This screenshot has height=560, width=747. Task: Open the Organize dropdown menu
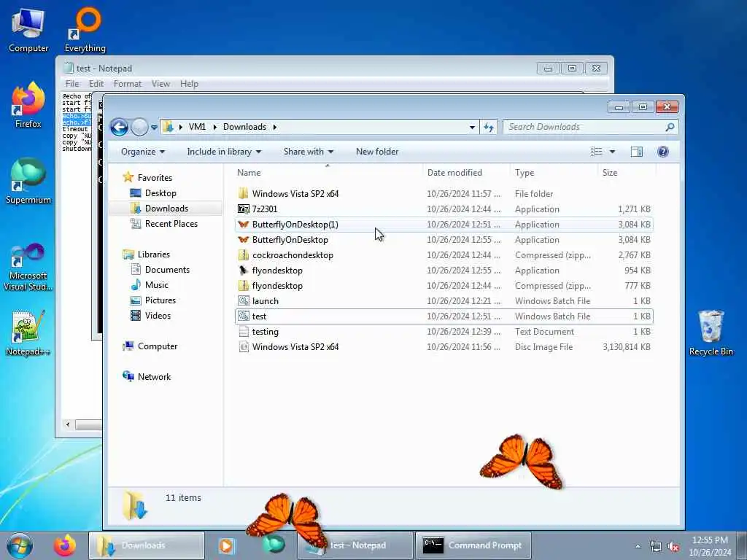click(142, 152)
